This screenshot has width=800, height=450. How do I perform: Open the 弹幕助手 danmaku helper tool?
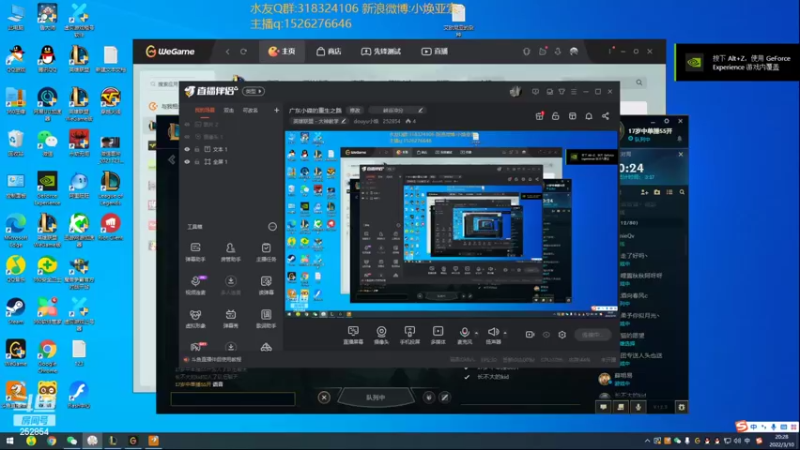click(x=195, y=252)
